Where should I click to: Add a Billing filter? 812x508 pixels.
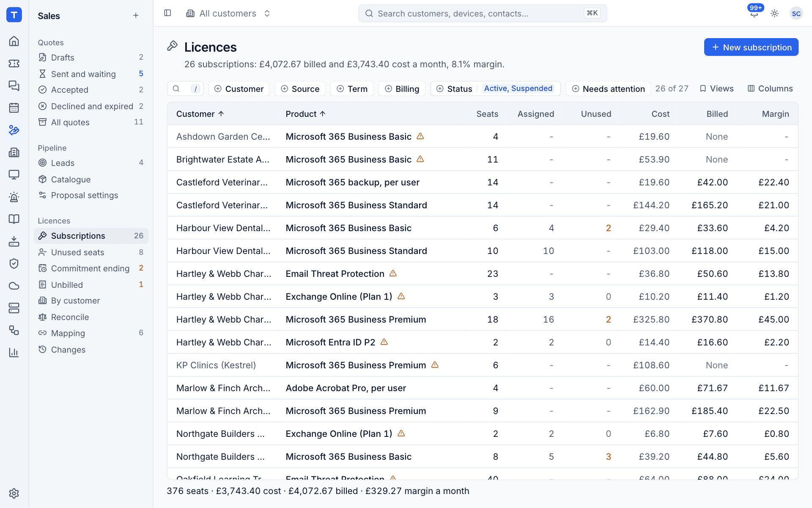(402, 88)
